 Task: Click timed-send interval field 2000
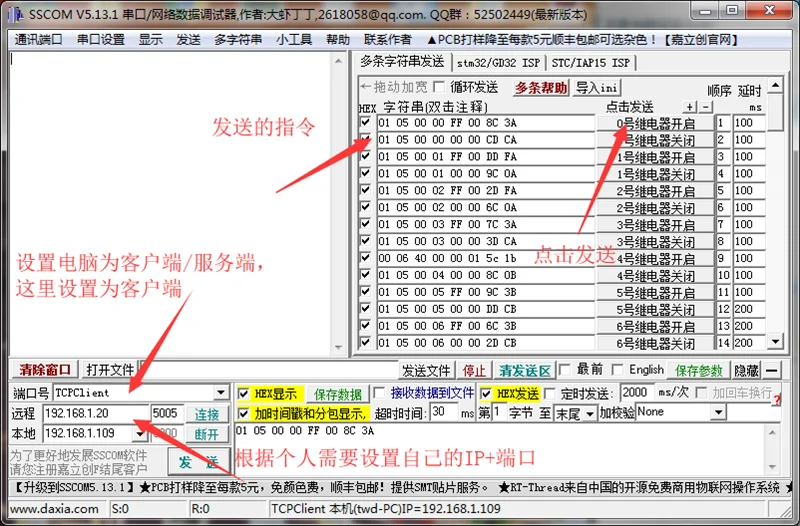point(636,393)
